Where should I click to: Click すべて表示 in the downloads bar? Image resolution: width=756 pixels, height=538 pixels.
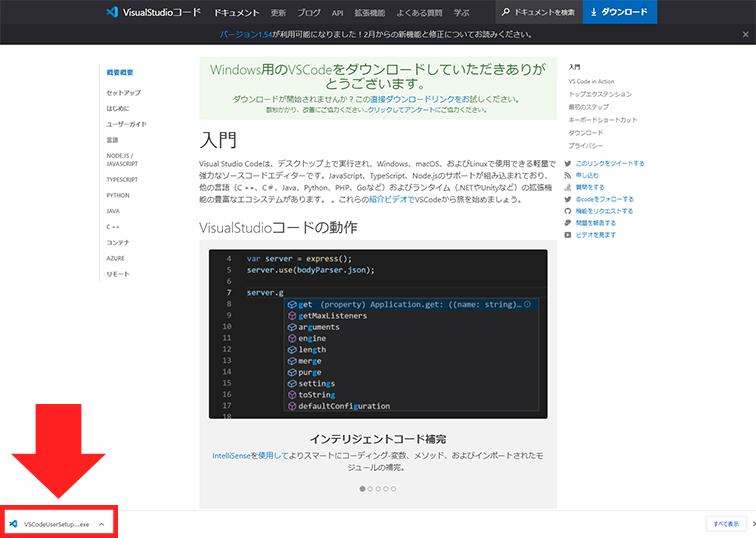726,524
